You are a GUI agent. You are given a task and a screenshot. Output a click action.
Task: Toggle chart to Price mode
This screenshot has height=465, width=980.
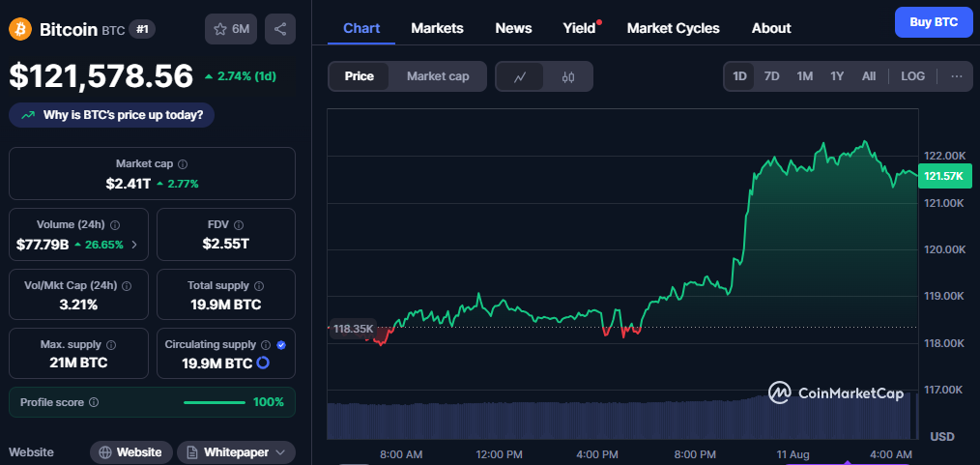coord(359,76)
